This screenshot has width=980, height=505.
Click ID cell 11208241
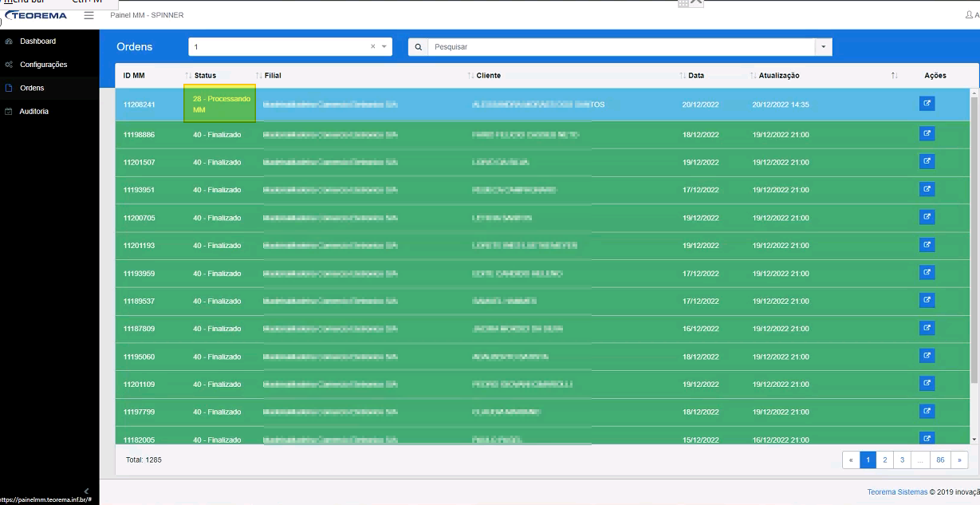pyautogui.click(x=139, y=105)
